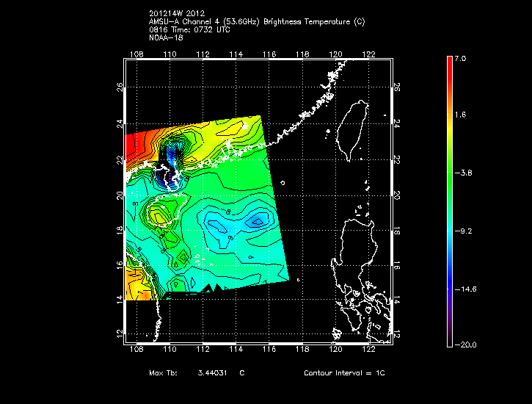
Task: Click latitude label '26' on left axis
Action: [x=120, y=87]
